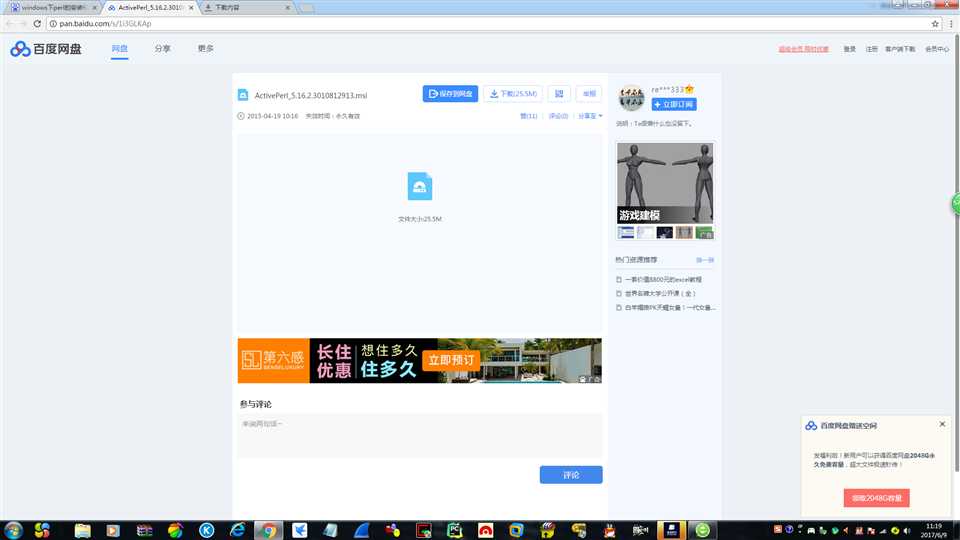The height and width of the screenshot is (540, 960).
Task: Click the uploader avatar image
Action: [631, 98]
